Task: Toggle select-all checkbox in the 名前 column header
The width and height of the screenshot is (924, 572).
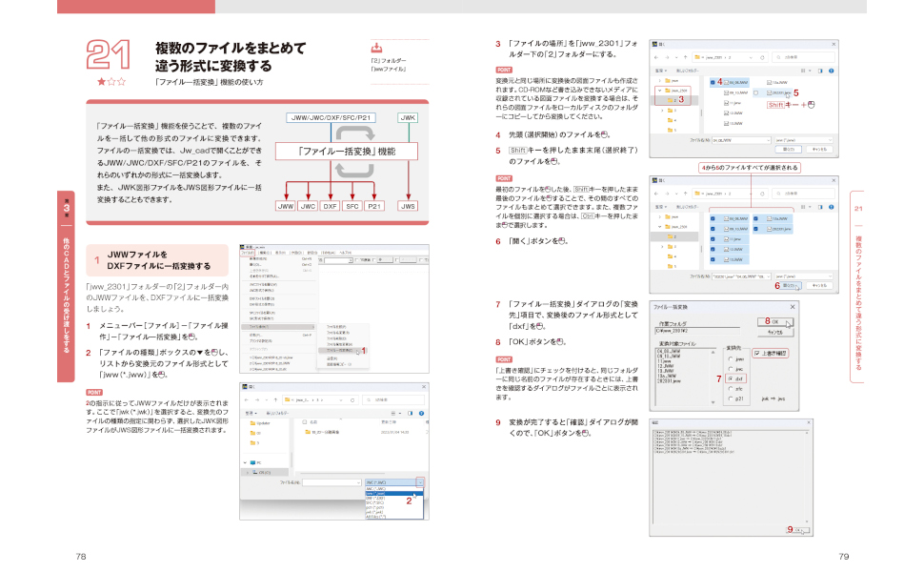Action: coord(305,422)
